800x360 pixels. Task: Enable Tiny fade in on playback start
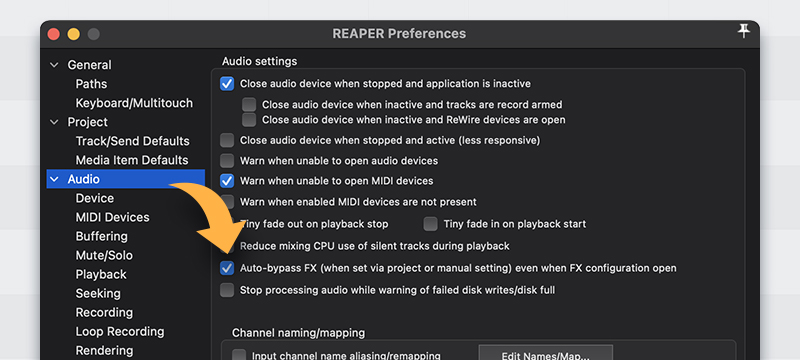(x=431, y=224)
